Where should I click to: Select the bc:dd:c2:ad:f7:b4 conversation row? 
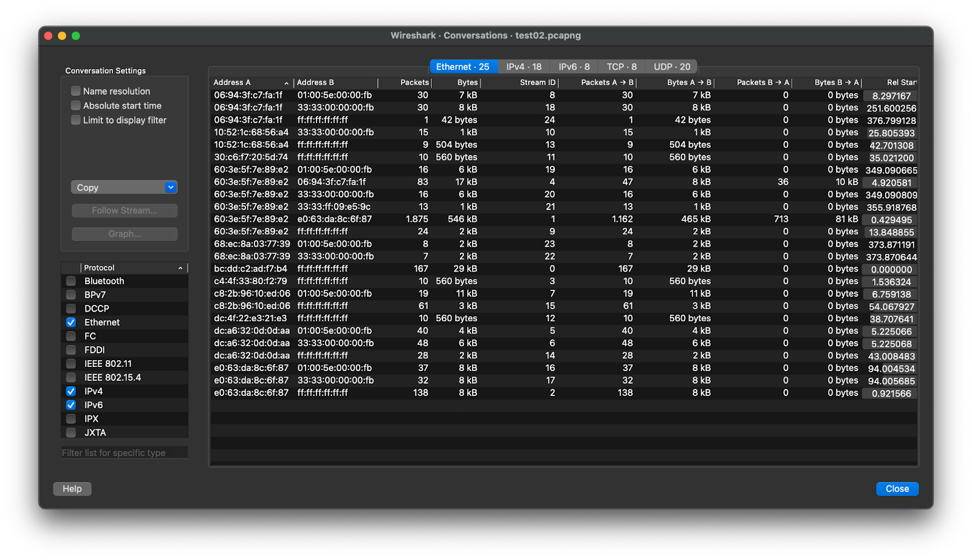pyautogui.click(x=250, y=269)
